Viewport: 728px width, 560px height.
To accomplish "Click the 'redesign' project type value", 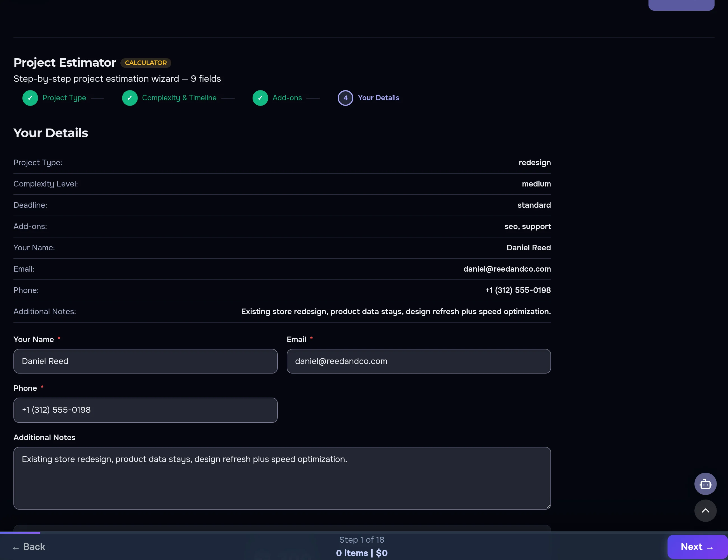I will (535, 163).
